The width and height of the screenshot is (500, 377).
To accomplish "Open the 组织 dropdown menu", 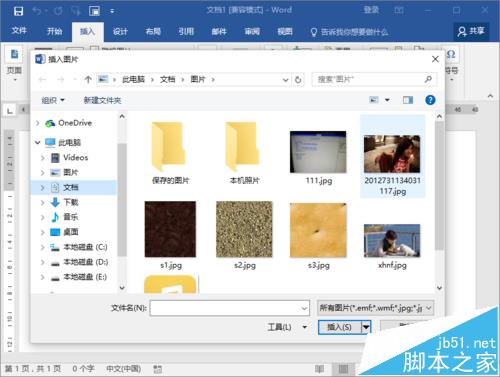I will [x=53, y=100].
